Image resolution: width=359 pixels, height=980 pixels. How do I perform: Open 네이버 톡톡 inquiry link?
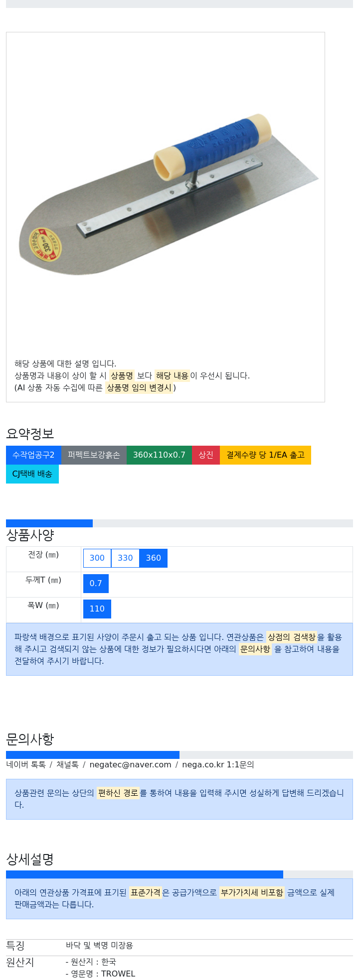26,764
